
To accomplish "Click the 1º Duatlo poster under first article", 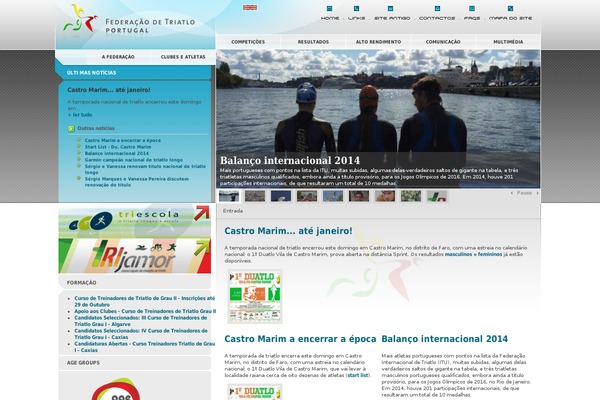I will [255, 296].
